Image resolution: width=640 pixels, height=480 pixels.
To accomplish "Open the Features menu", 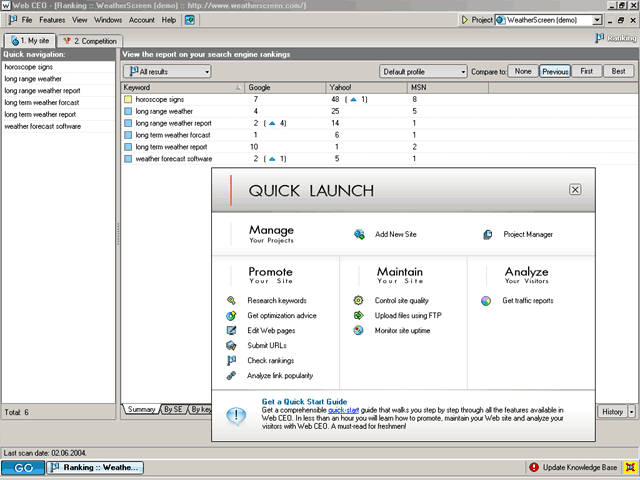I will [x=52, y=20].
